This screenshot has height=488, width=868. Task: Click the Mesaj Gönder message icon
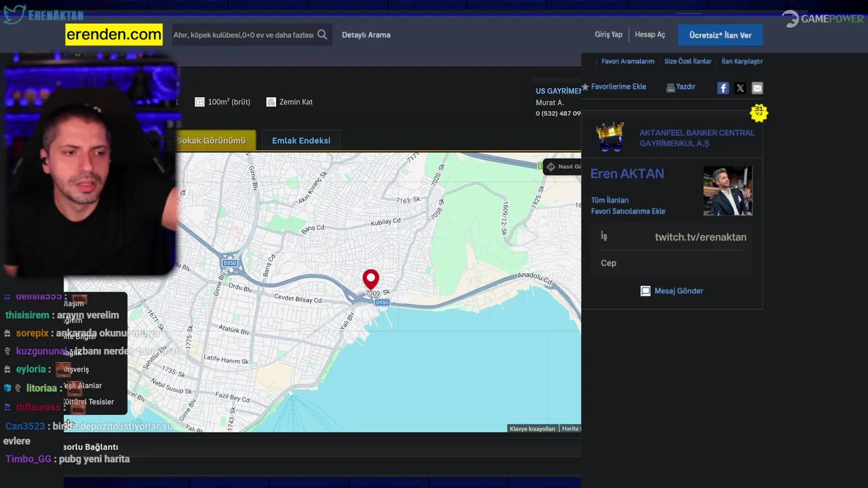[646, 291]
